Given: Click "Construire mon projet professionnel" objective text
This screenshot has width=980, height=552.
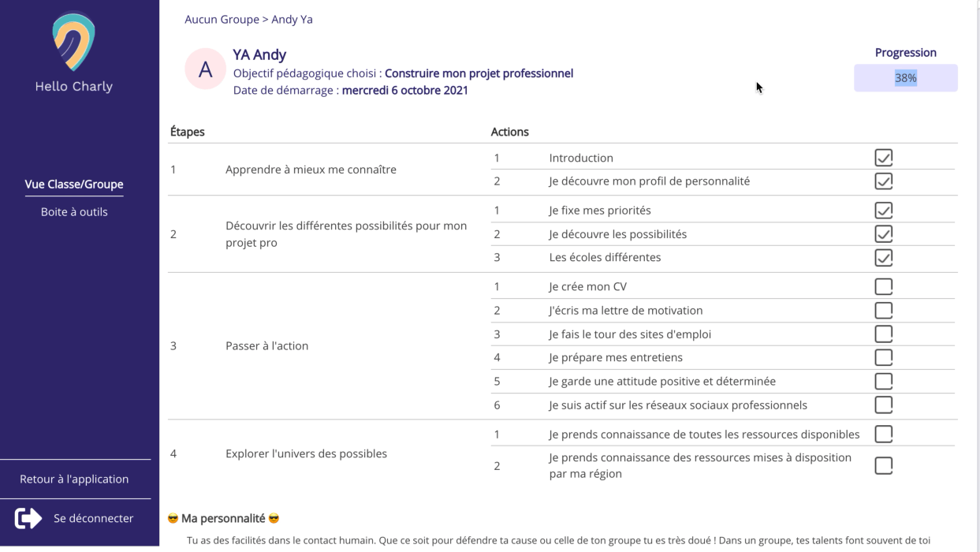Looking at the screenshot, I should point(479,73).
